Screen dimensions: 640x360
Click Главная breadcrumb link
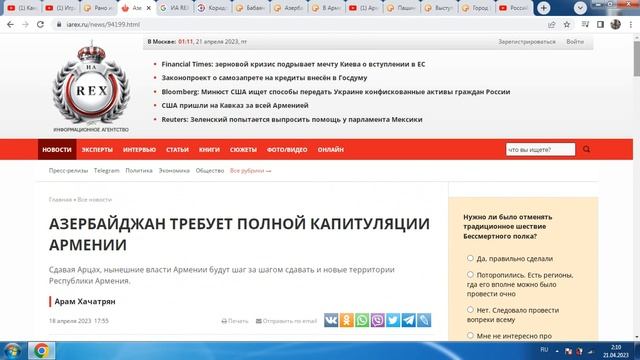pyautogui.click(x=60, y=200)
